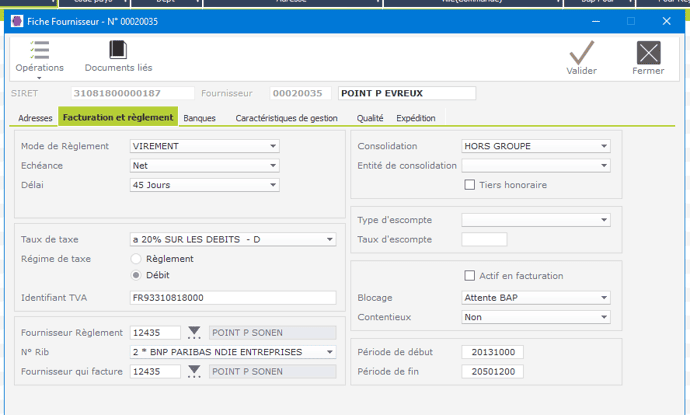Switch to the Banques tab
Viewport: 690px width, 415px height.
point(199,118)
